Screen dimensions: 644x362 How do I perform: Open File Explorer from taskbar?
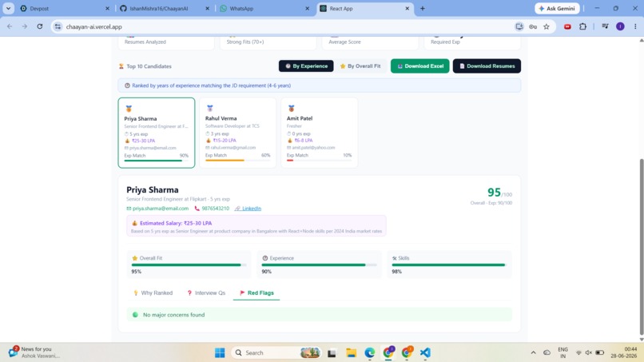(x=351, y=352)
